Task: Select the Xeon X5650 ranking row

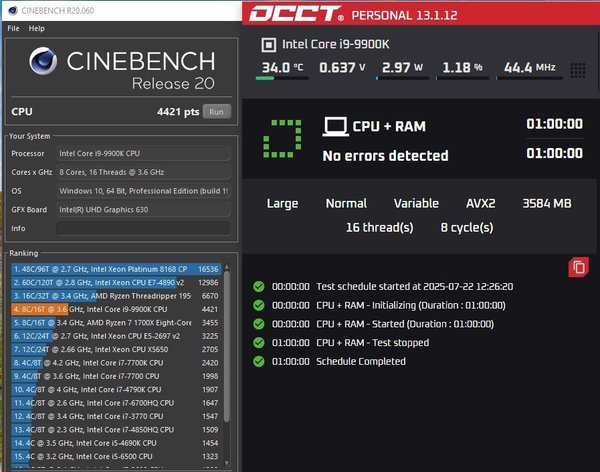Action: coord(116,350)
